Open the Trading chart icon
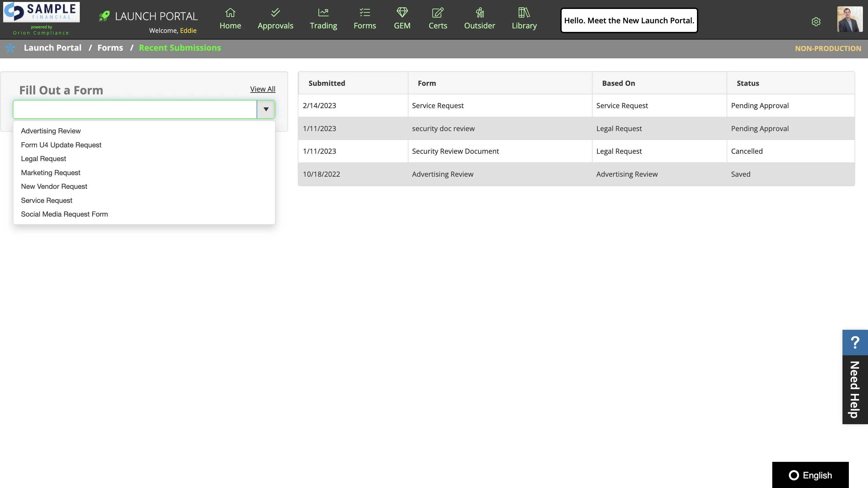This screenshot has height=488, width=868. pyautogui.click(x=323, y=13)
